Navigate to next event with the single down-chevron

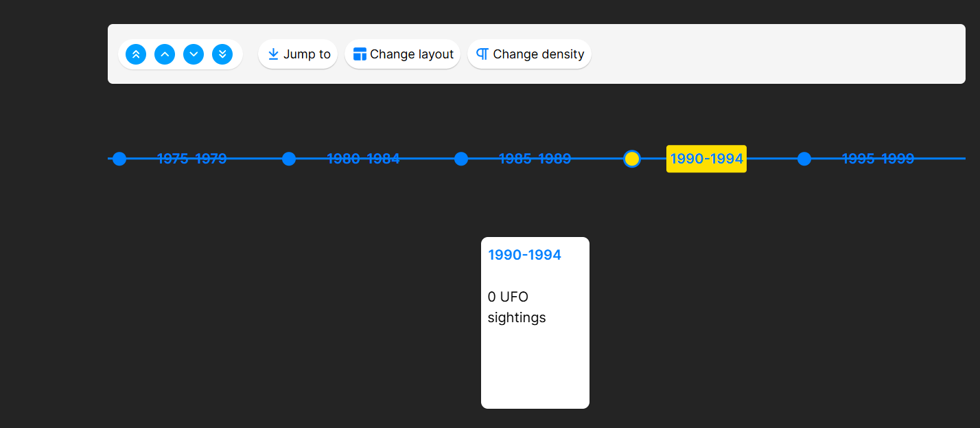(194, 54)
